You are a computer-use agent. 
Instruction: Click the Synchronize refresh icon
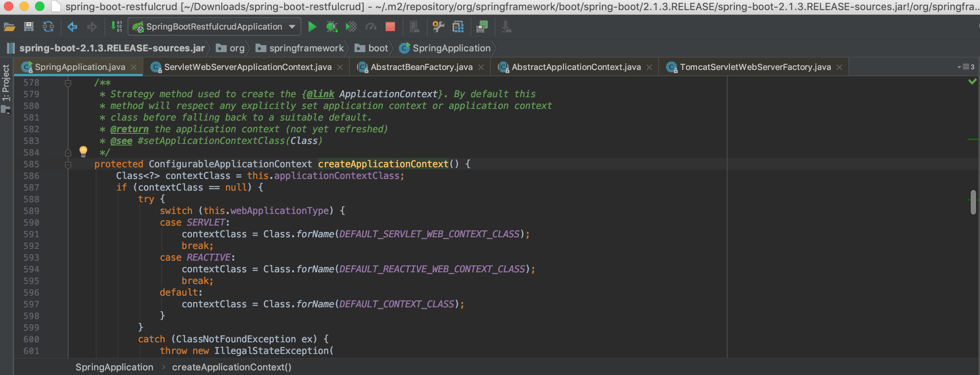pos(48,27)
